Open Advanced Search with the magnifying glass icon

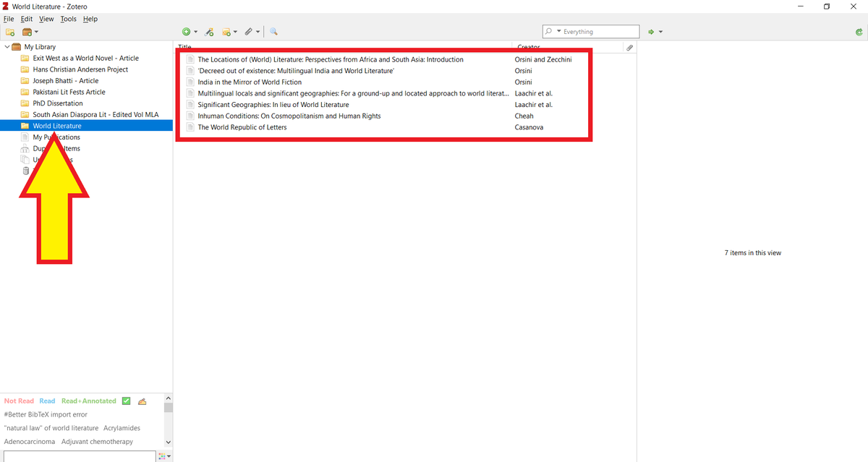(274, 31)
